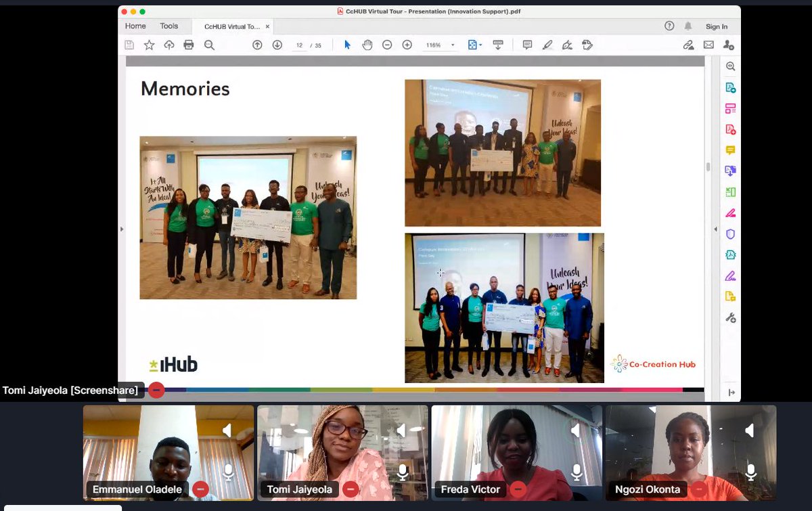Close the CcHUB Virtual Tour document tab
Image resolution: width=812 pixels, height=511 pixels.
[x=268, y=26]
